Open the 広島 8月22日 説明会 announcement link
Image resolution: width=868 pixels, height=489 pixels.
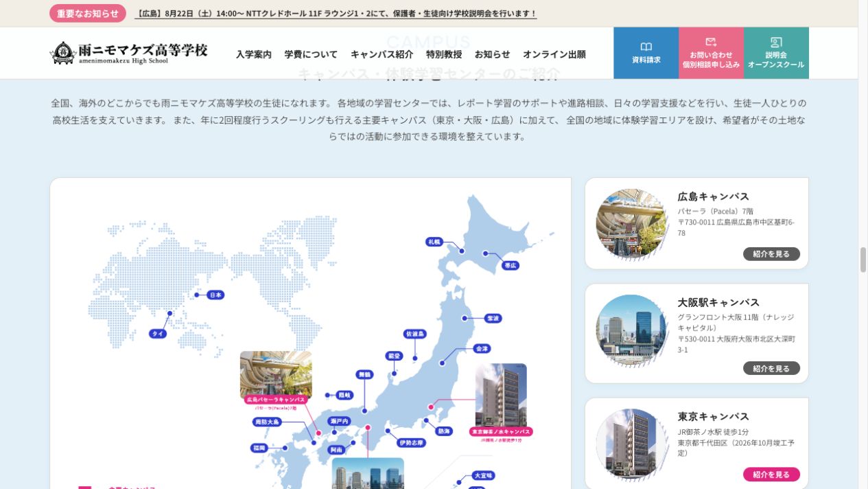click(336, 14)
